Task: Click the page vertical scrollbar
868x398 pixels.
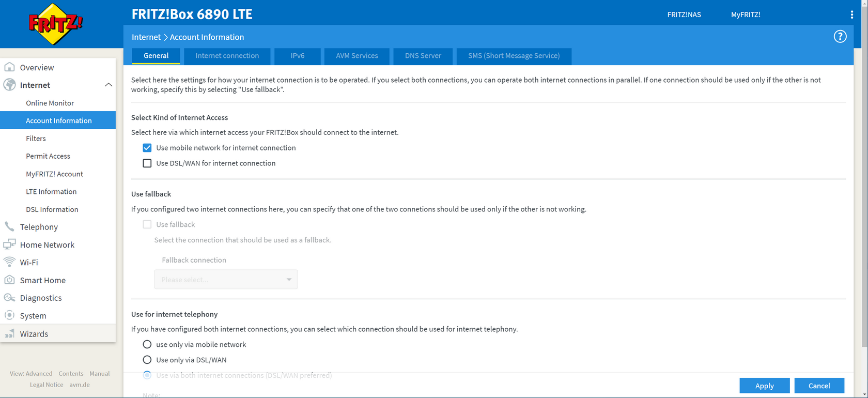Action: tap(864, 176)
